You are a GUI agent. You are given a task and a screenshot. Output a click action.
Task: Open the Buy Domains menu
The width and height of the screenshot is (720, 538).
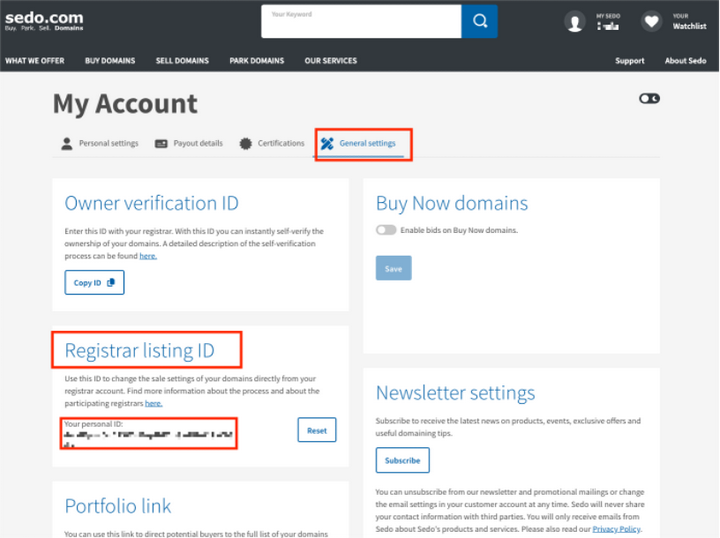[110, 61]
